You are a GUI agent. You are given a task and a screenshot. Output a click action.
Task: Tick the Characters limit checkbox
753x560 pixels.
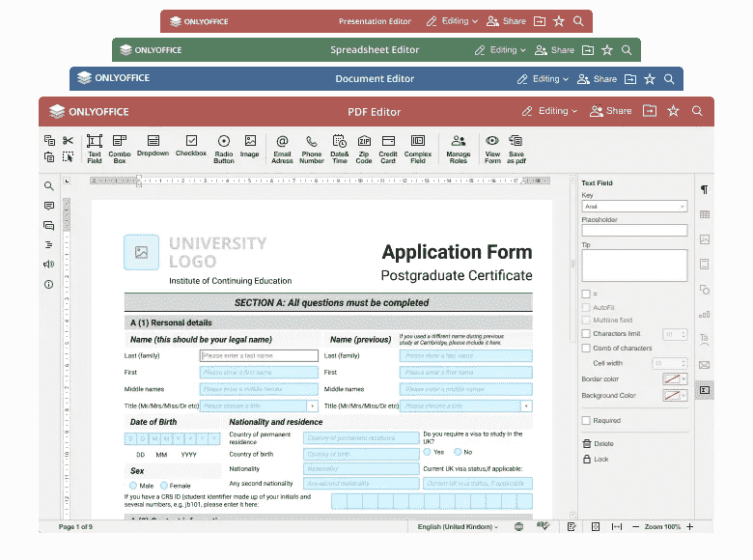pos(586,333)
